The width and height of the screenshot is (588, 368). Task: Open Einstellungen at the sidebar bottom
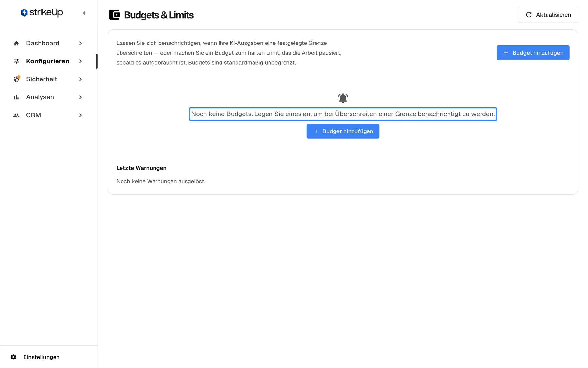(x=49, y=357)
